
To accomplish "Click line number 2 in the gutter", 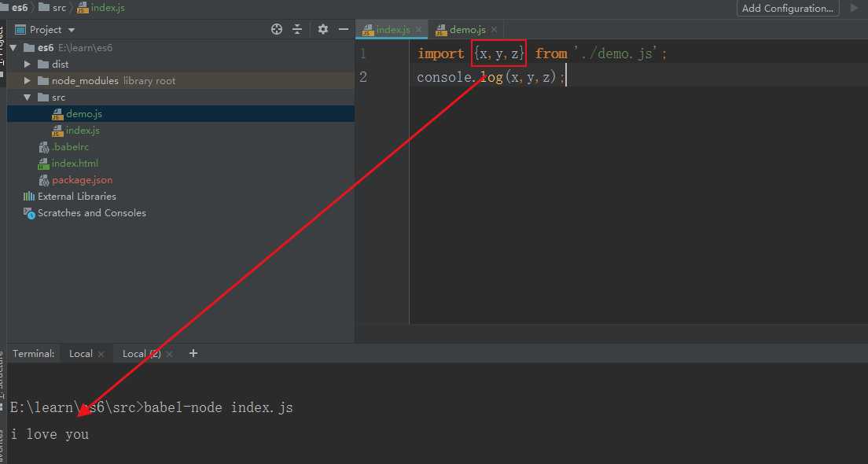I will [363, 77].
